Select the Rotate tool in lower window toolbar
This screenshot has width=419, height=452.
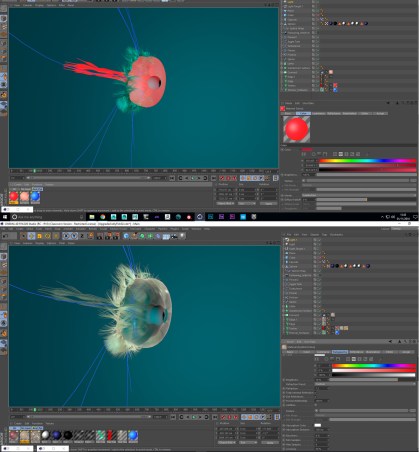(48, 236)
